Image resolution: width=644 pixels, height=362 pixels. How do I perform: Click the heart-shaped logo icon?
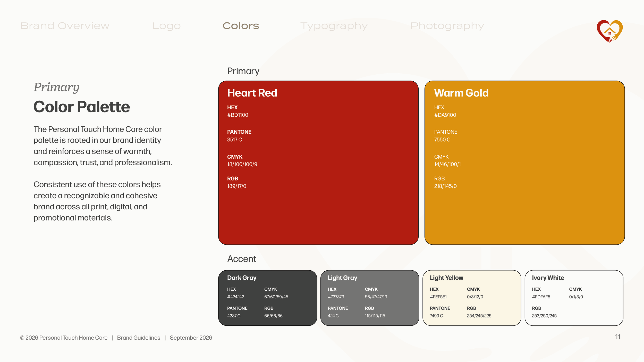(x=609, y=31)
